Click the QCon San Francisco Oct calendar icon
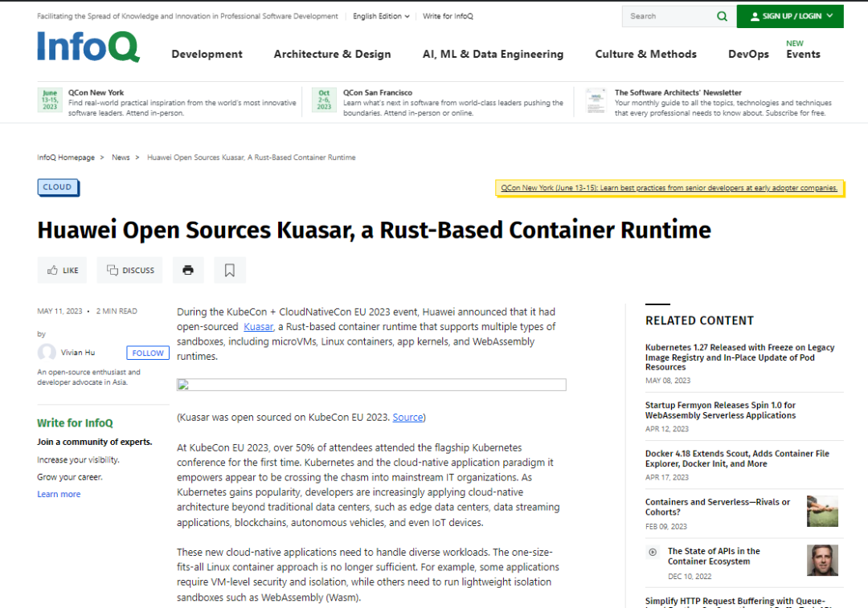 (x=324, y=100)
